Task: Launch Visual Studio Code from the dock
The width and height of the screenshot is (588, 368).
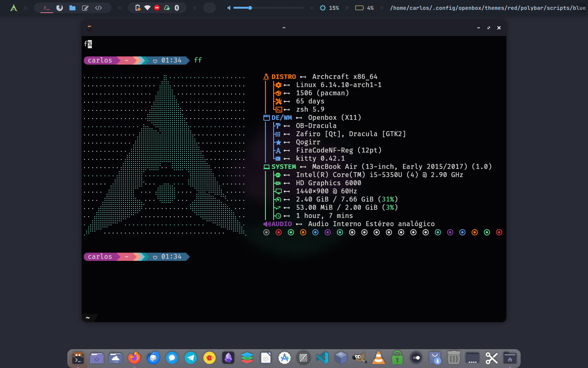Action: [x=322, y=358]
